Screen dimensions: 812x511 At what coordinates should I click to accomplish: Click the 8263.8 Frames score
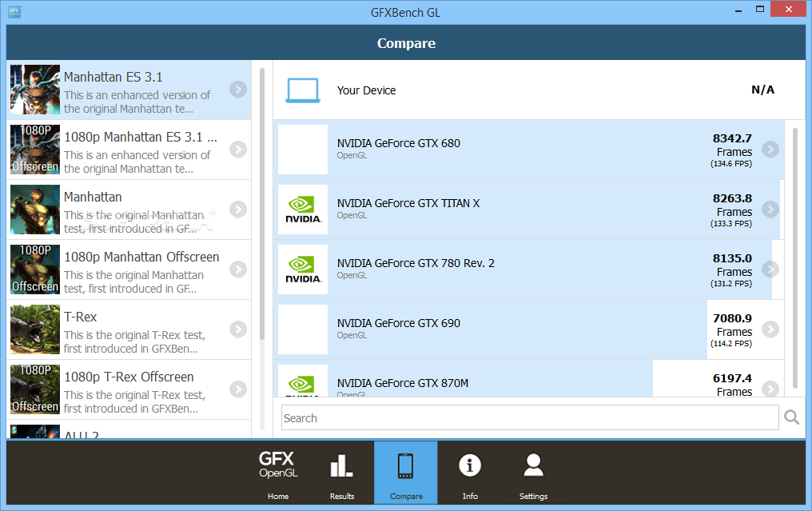[x=732, y=210]
